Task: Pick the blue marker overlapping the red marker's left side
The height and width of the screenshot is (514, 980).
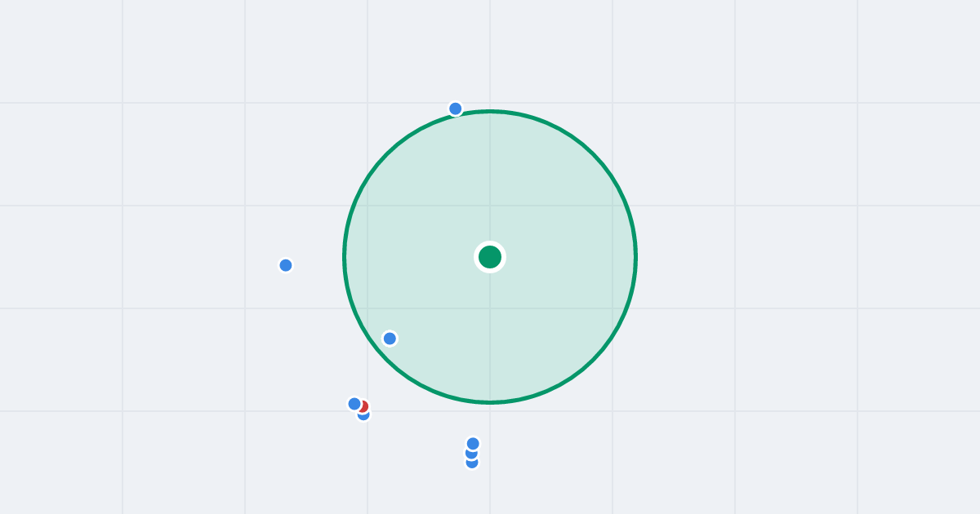Action: coord(354,404)
